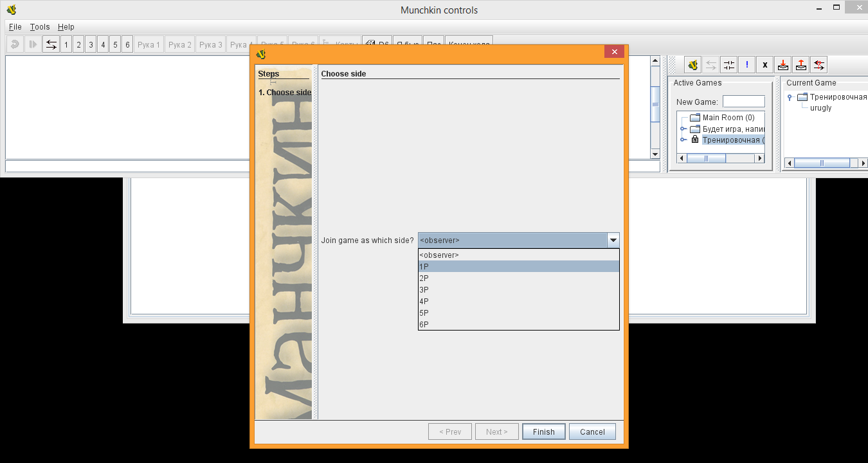This screenshot has width=868, height=463.
Task: Collapse the Тренировочная node in Current Game
Action: 790,98
